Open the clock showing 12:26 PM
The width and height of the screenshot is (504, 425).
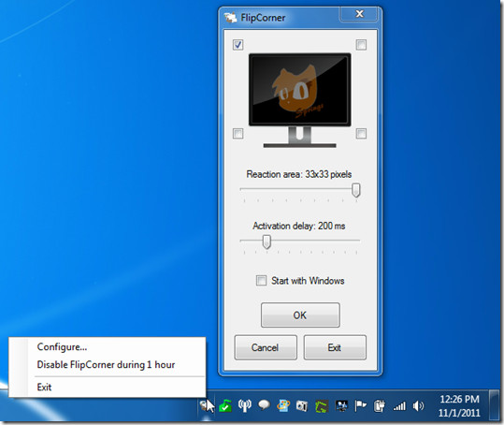click(x=460, y=406)
